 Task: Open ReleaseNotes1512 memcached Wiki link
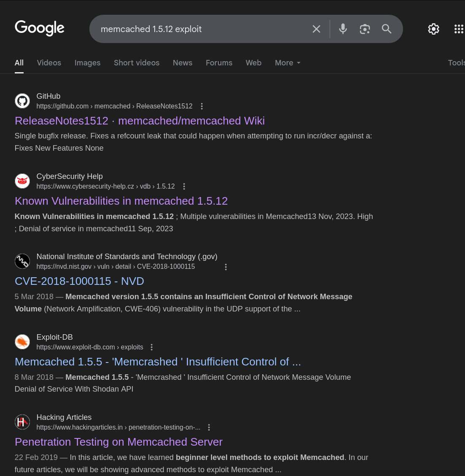tap(140, 121)
